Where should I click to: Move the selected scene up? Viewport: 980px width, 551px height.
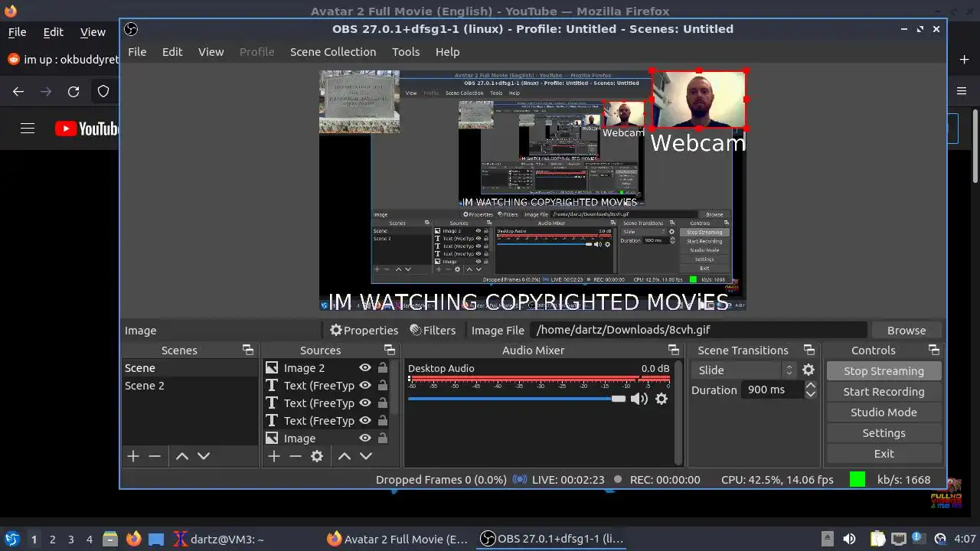[182, 456]
